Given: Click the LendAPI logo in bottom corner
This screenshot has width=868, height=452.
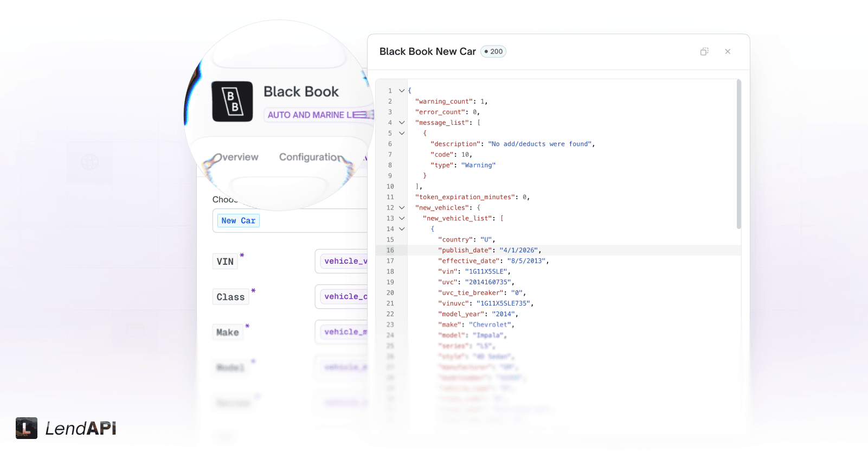Looking at the screenshot, I should (x=66, y=428).
